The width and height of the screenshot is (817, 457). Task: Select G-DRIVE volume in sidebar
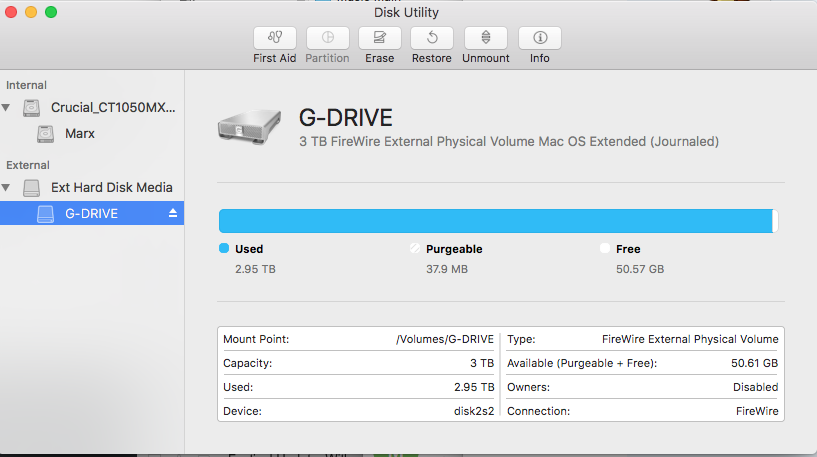(92, 213)
